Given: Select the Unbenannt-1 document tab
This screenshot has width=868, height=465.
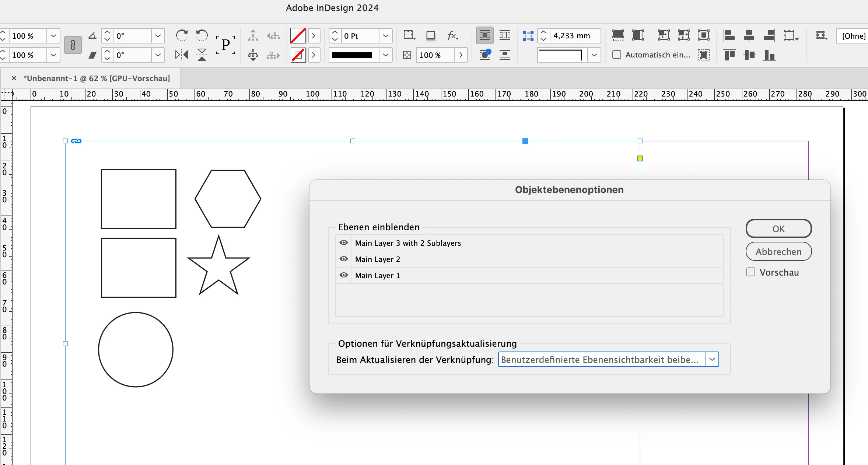Looking at the screenshot, I should pos(97,78).
